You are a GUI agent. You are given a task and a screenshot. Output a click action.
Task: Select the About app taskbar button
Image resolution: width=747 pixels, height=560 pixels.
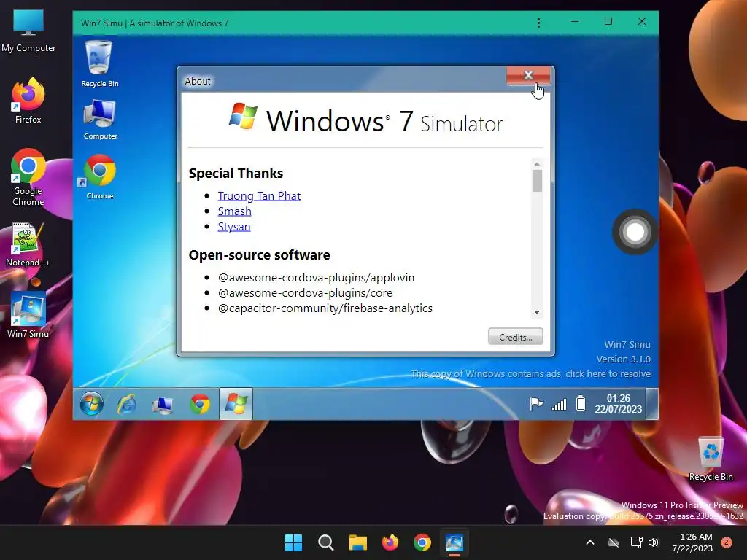click(x=236, y=404)
